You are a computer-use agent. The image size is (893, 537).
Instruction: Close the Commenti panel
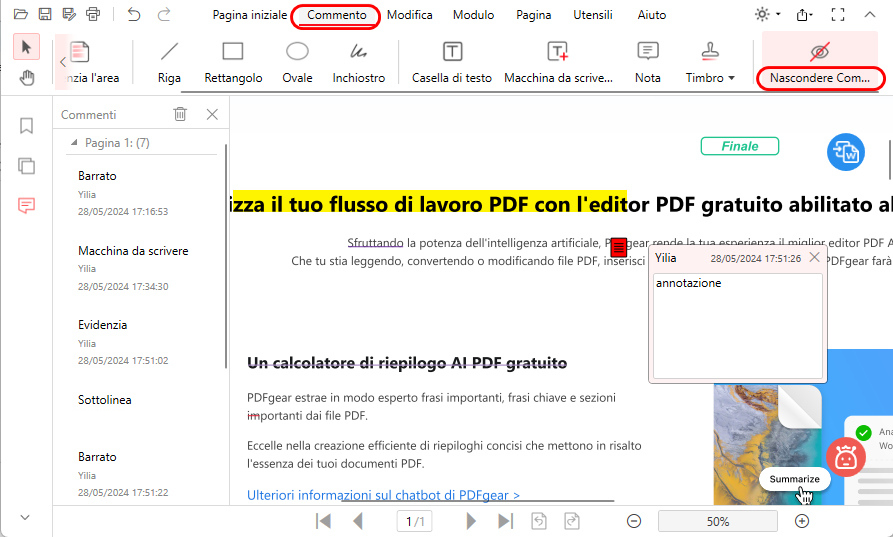(212, 114)
